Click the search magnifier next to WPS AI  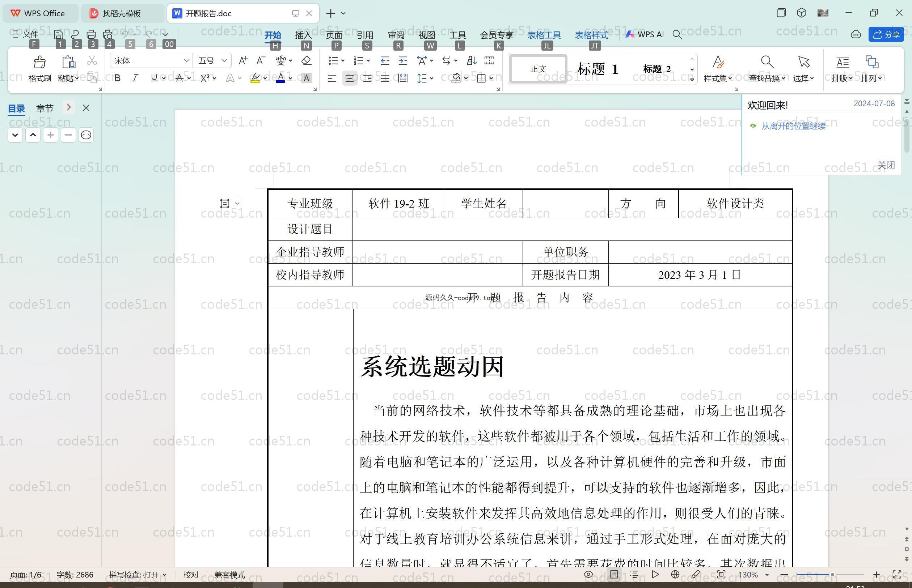tap(677, 35)
